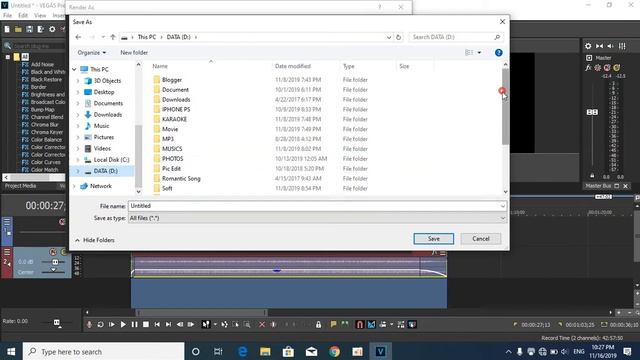The width and height of the screenshot is (640, 360).
Task: Open the address bar history dropdown arrow
Action: click(x=389, y=37)
